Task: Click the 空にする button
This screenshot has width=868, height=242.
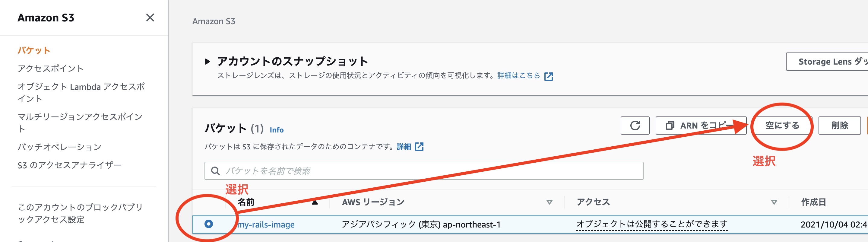Action: coord(782,126)
